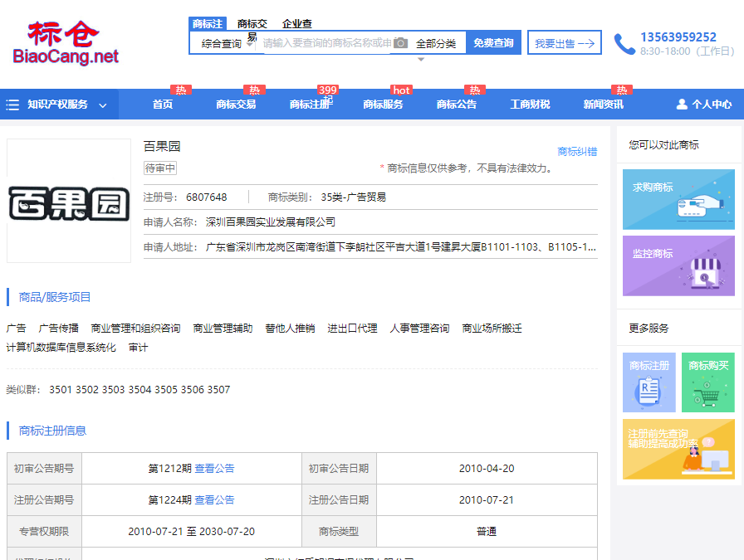Switch to the 商标注 search tab
The width and height of the screenshot is (744, 560).
click(x=208, y=24)
